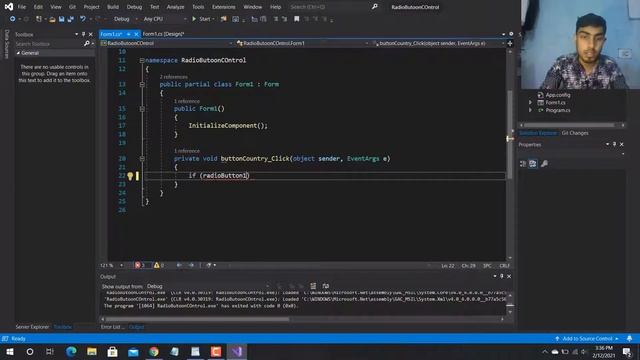
Task: Collapse the Form1 constructor code region
Action: (142, 109)
